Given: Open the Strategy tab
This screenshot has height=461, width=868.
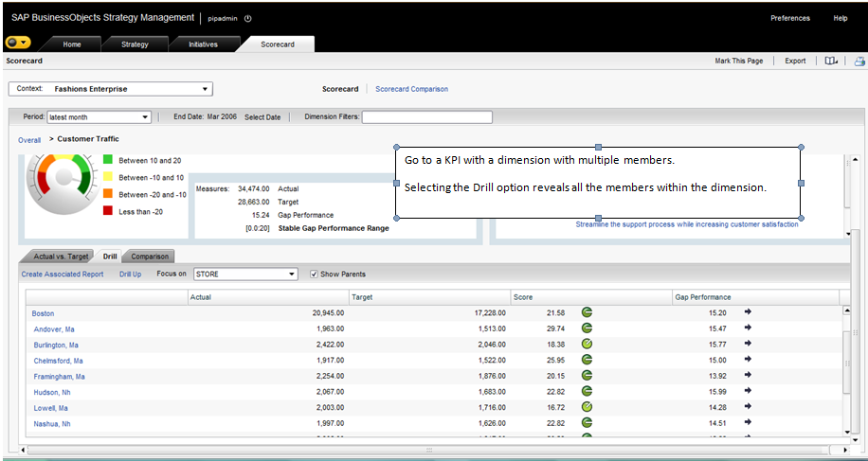Looking at the screenshot, I should coord(135,44).
